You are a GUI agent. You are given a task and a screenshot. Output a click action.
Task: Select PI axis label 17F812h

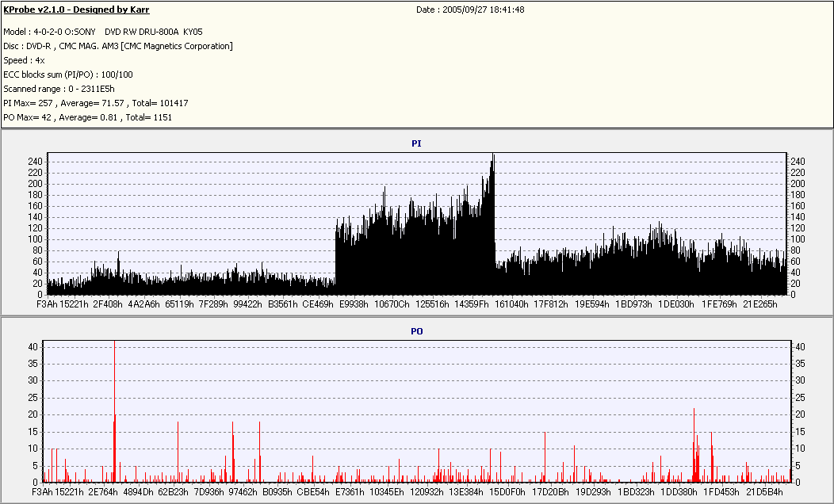pos(551,304)
